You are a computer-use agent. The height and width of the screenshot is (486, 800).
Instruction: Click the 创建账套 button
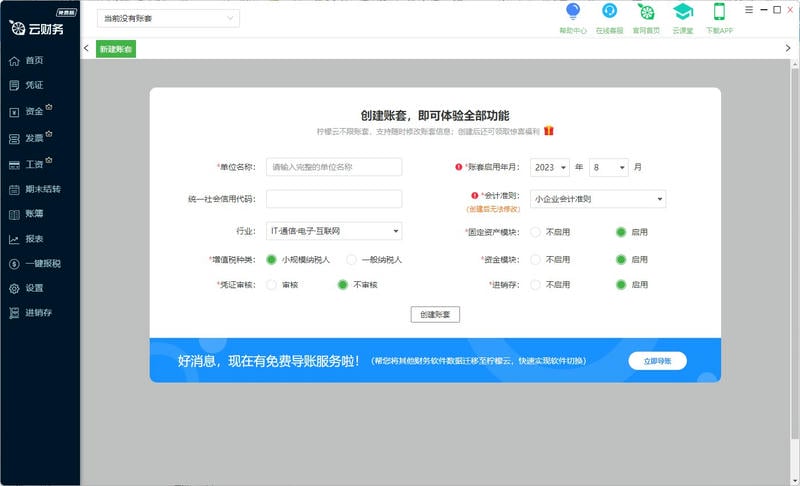click(435, 315)
